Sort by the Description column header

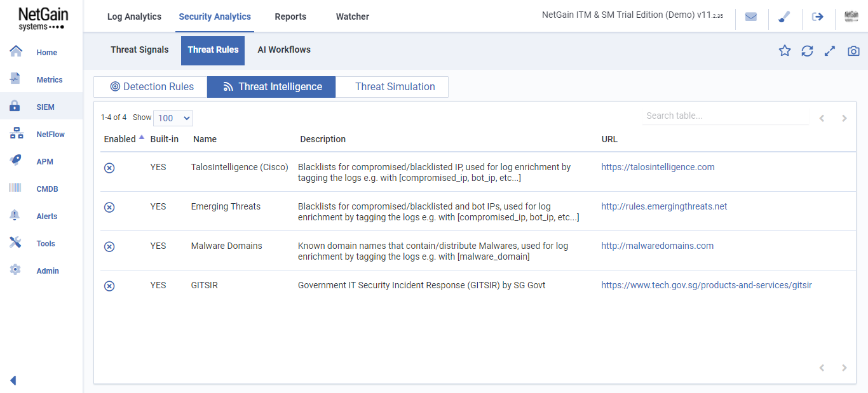point(323,139)
